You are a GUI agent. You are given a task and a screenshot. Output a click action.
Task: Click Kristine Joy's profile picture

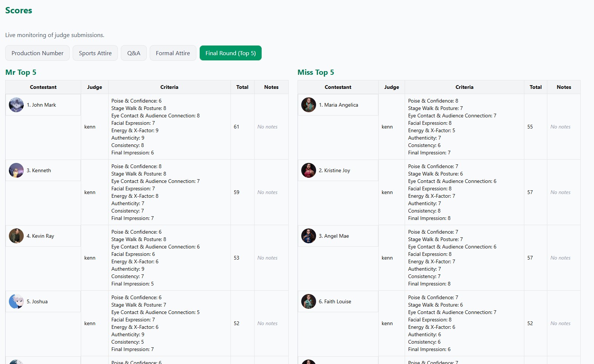308,170
